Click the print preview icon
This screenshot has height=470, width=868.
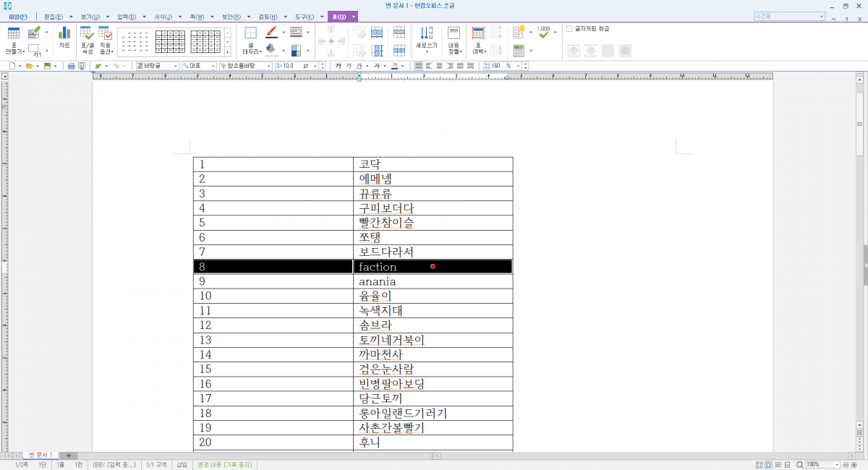tap(82, 66)
